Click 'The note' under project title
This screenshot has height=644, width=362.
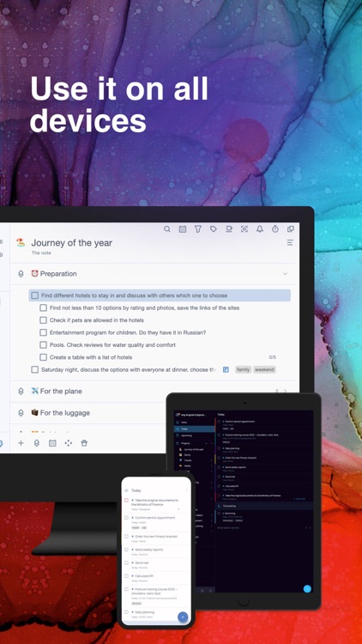(41, 253)
